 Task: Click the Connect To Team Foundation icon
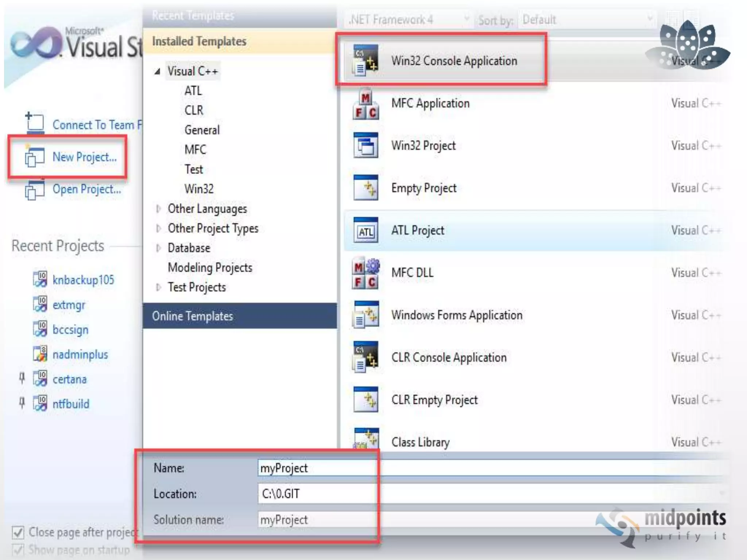coord(35,122)
